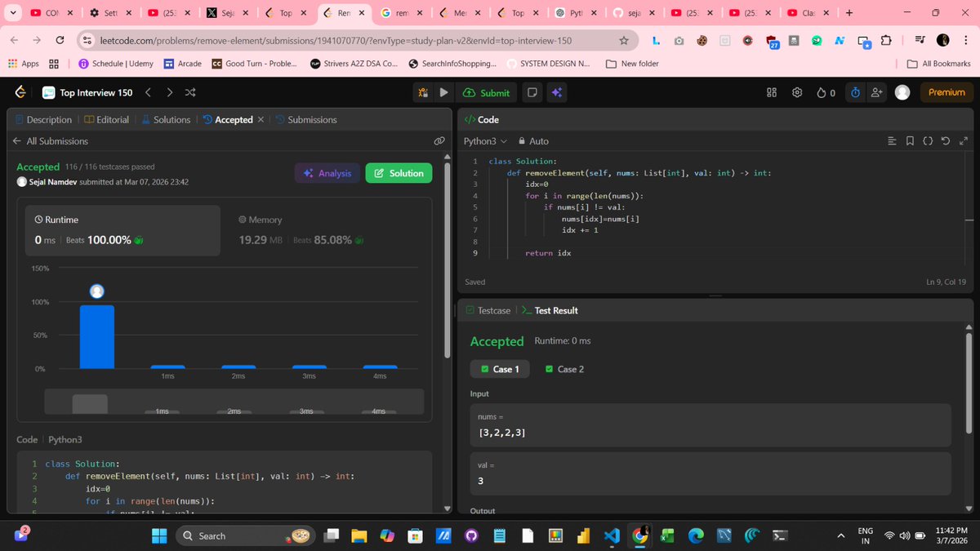View the streak flame counter
The height and width of the screenshot is (551, 980).
coord(826,92)
